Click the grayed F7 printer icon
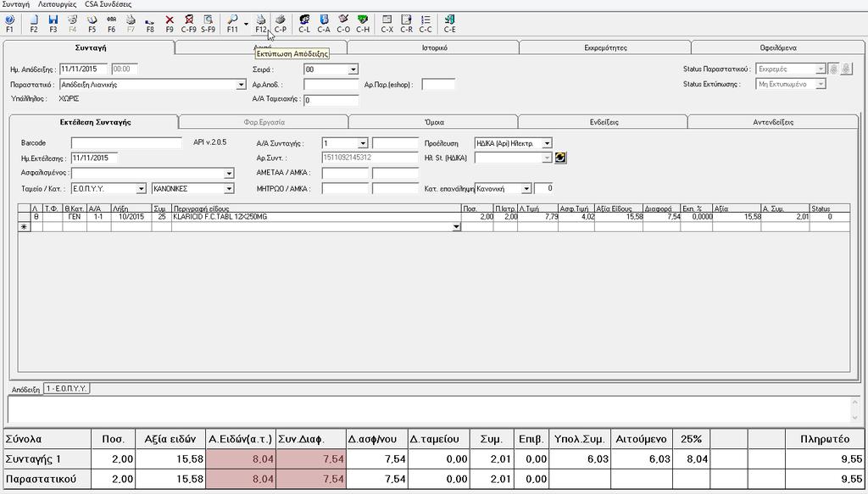The height and width of the screenshot is (494, 868). pos(131,24)
